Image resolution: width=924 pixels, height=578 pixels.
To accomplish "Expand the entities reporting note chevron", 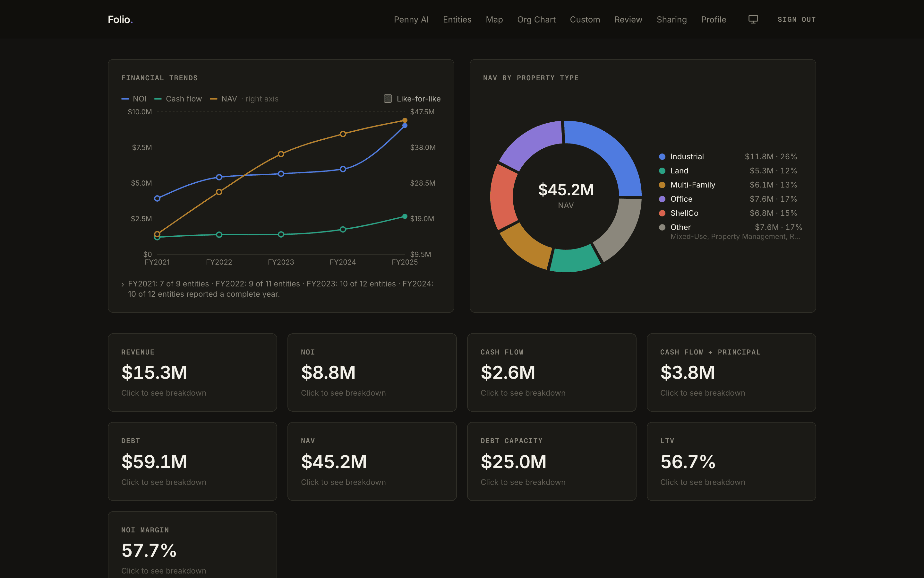I will click(123, 285).
